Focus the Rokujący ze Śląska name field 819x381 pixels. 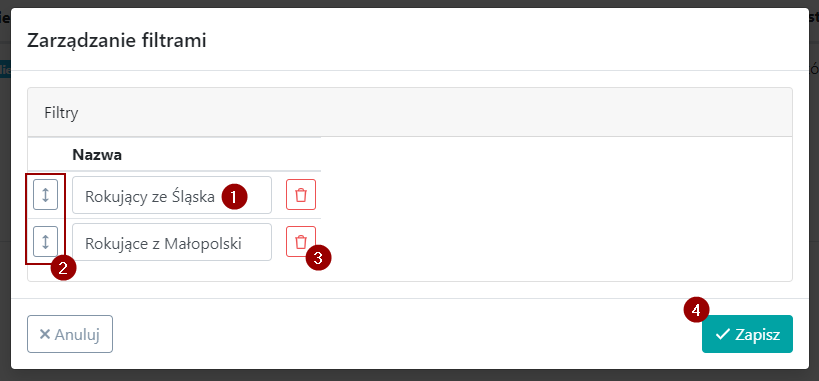tap(172, 195)
